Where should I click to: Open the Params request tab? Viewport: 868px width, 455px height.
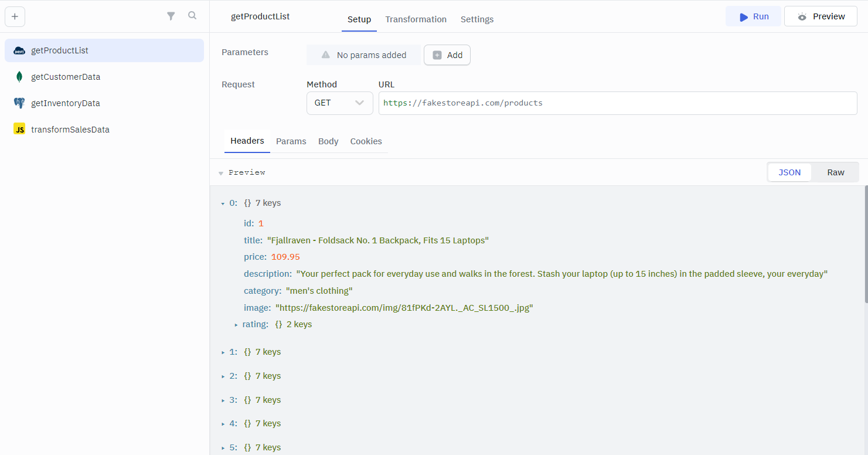(291, 141)
